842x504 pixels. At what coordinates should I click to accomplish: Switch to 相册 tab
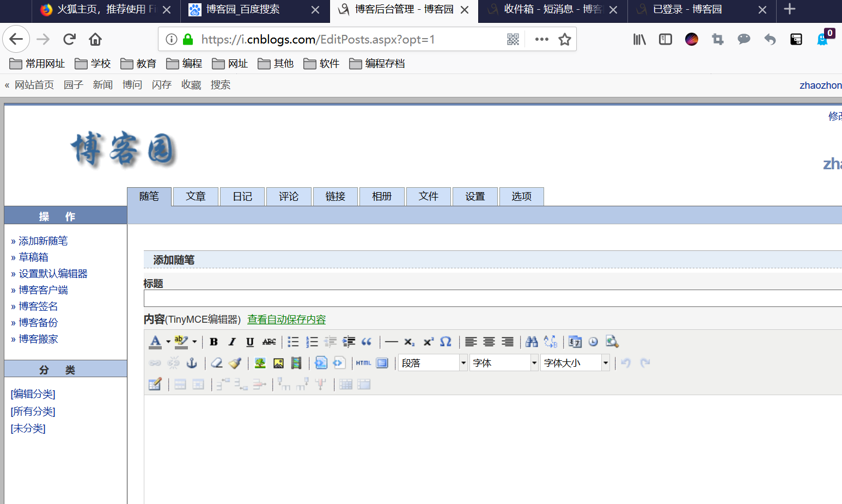(x=382, y=196)
